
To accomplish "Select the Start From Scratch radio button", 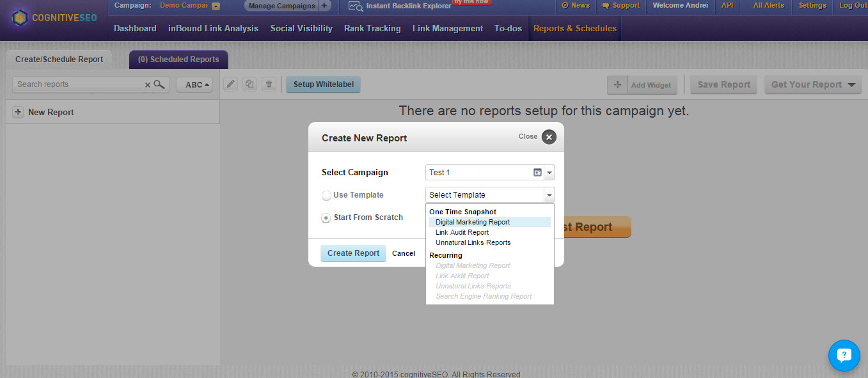I will pos(326,217).
